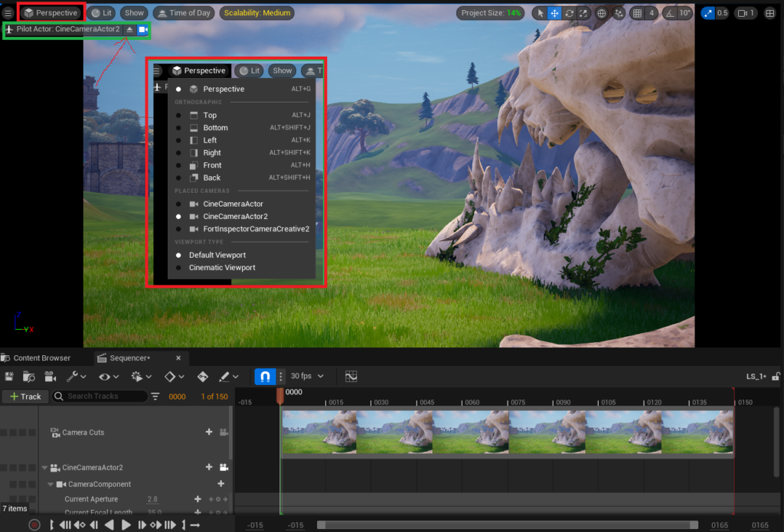Step one frame forward

(142, 525)
